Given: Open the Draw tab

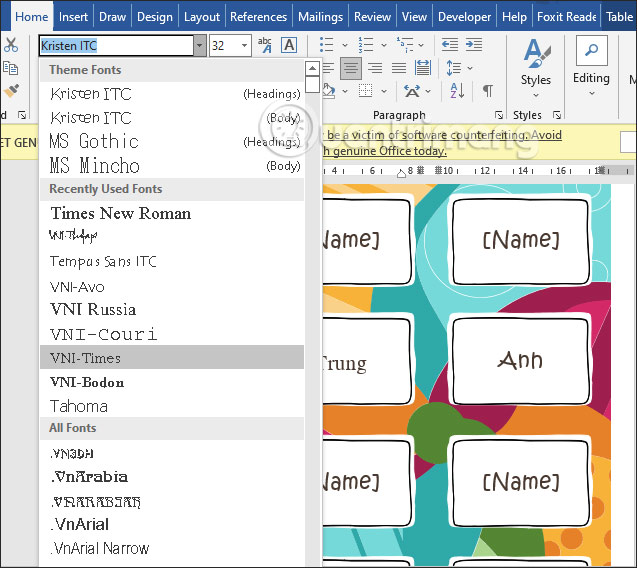Looking at the screenshot, I should (x=113, y=17).
